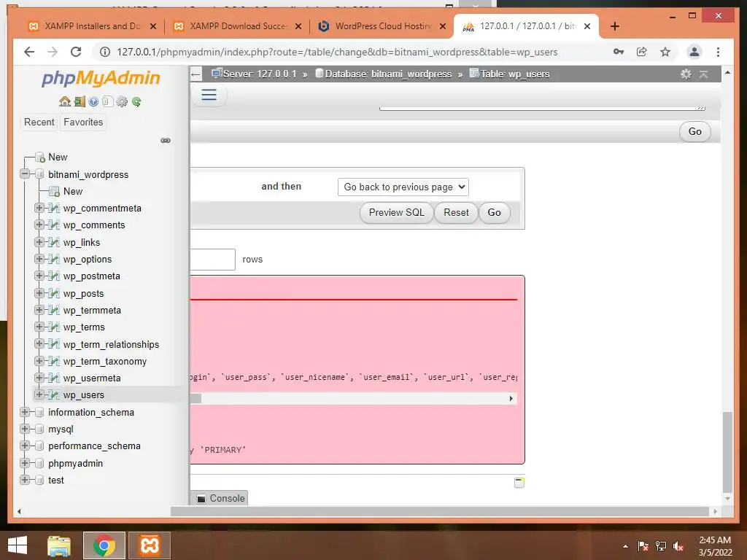
Task: Close the 127.0.0.1 phpMyAdmin tab
Action: click(x=587, y=26)
